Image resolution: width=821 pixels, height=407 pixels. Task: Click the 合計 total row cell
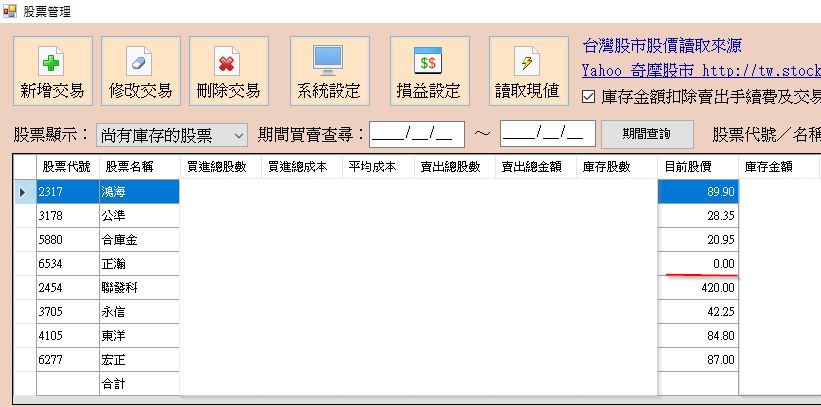pyautogui.click(x=139, y=384)
